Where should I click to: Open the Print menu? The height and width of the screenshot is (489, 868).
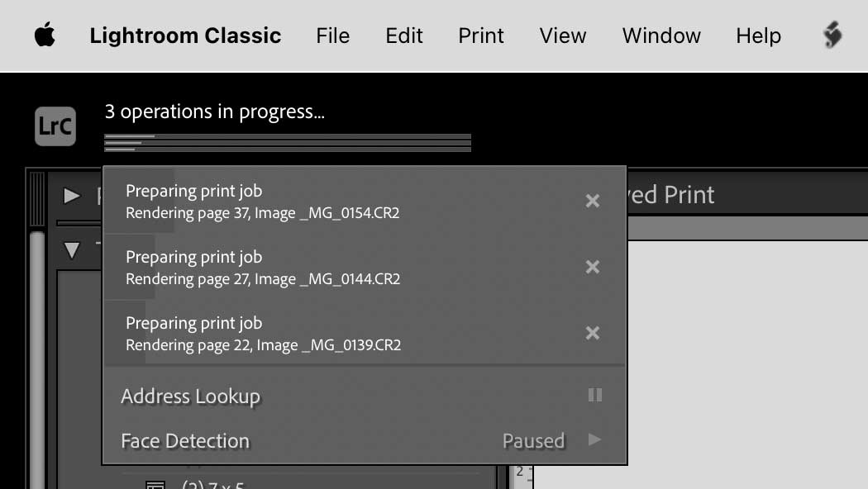[480, 35]
